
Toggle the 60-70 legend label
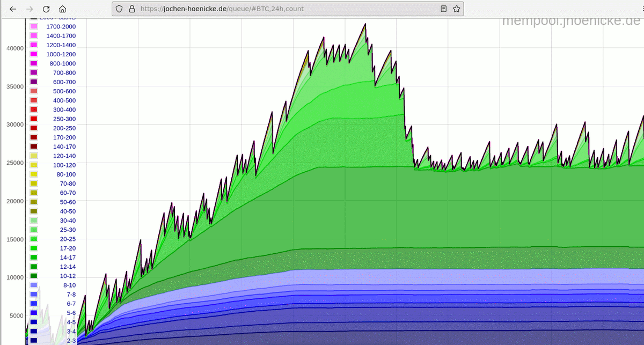coord(68,193)
